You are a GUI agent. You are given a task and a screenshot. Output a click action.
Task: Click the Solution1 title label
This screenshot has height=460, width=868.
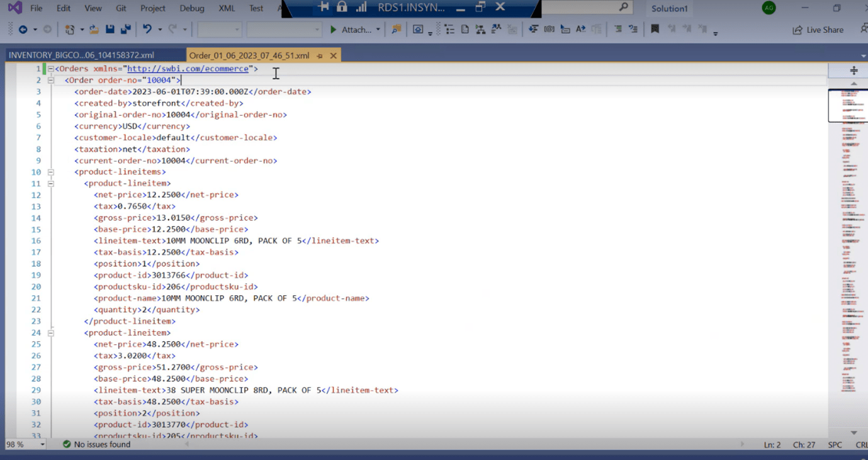670,8
